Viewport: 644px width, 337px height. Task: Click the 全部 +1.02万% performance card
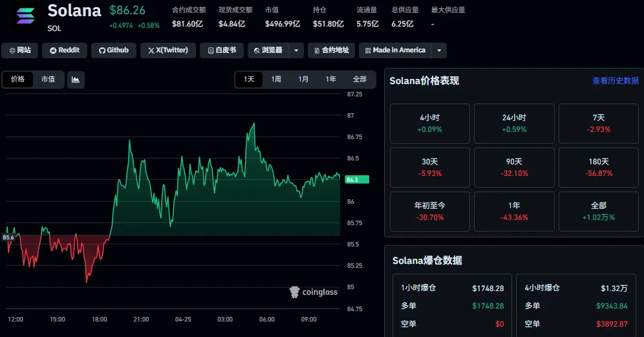(x=598, y=212)
